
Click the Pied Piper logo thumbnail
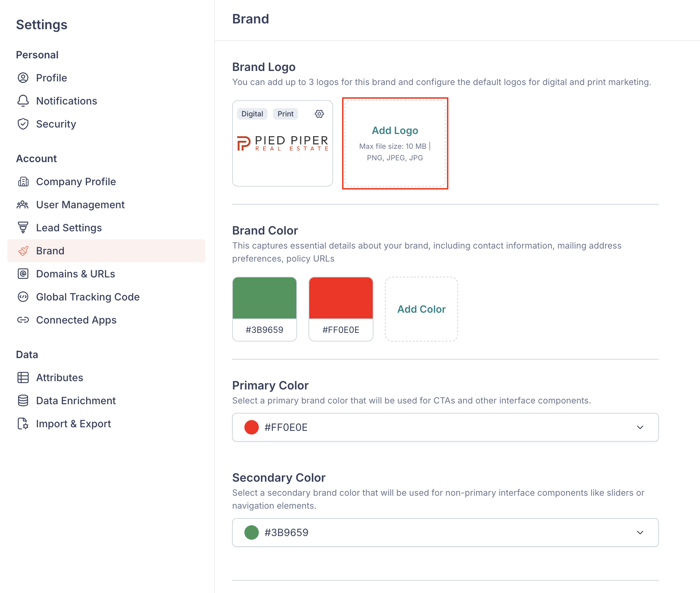click(283, 143)
